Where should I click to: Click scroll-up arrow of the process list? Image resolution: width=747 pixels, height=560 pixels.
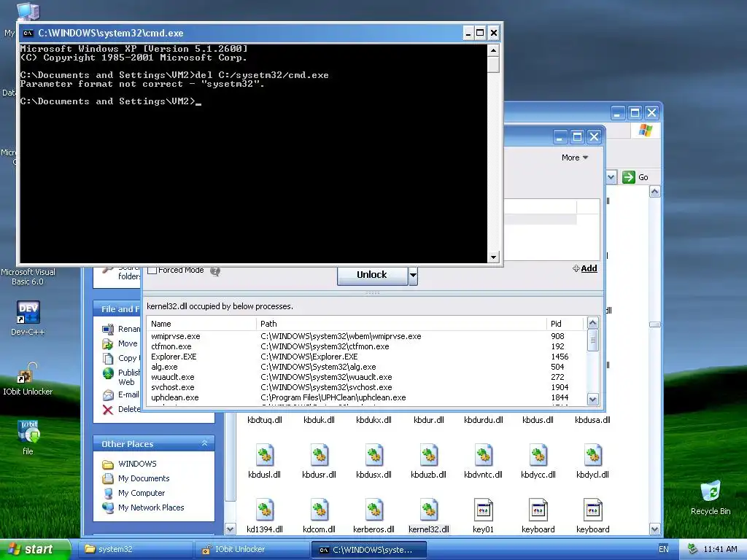click(x=592, y=323)
